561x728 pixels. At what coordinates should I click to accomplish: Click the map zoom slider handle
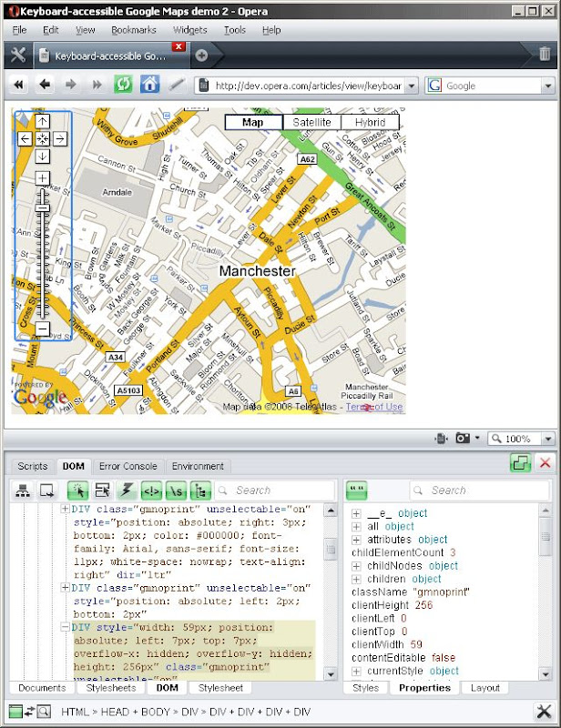point(43,207)
